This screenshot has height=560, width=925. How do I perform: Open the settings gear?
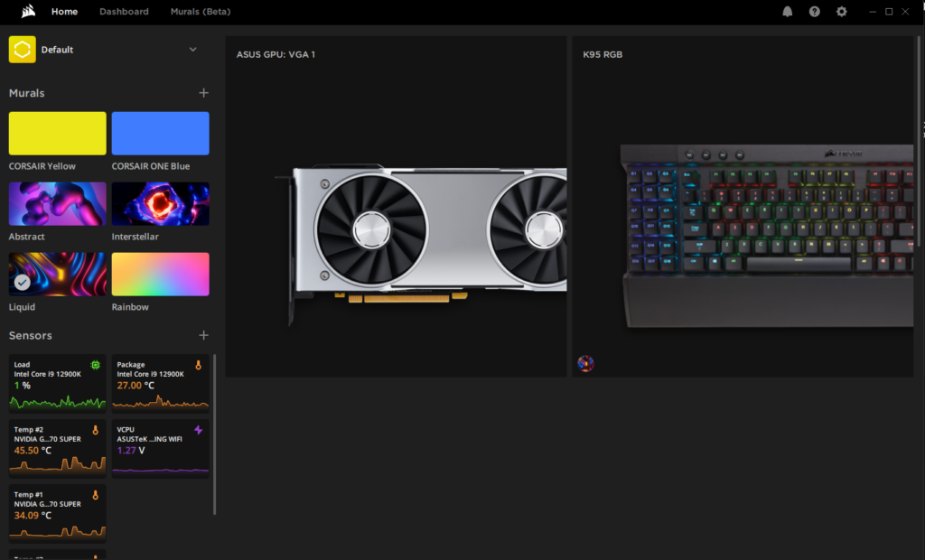tap(841, 11)
